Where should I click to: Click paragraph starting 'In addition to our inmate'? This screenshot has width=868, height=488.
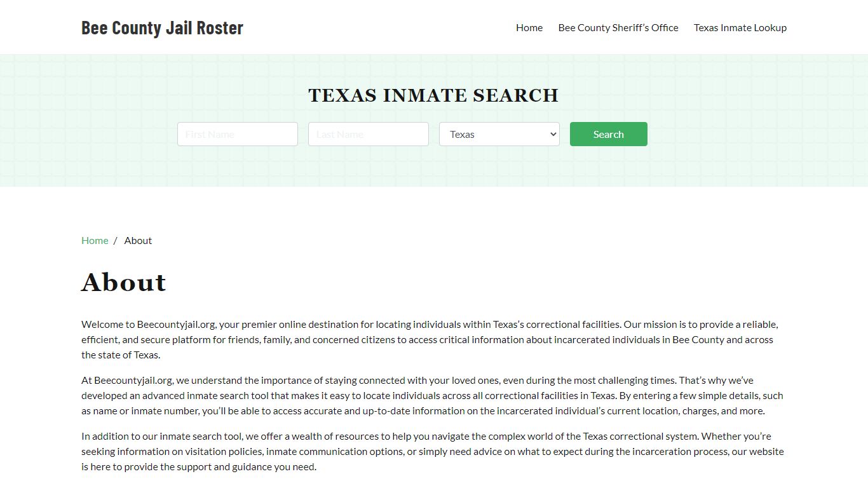coord(433,451)
